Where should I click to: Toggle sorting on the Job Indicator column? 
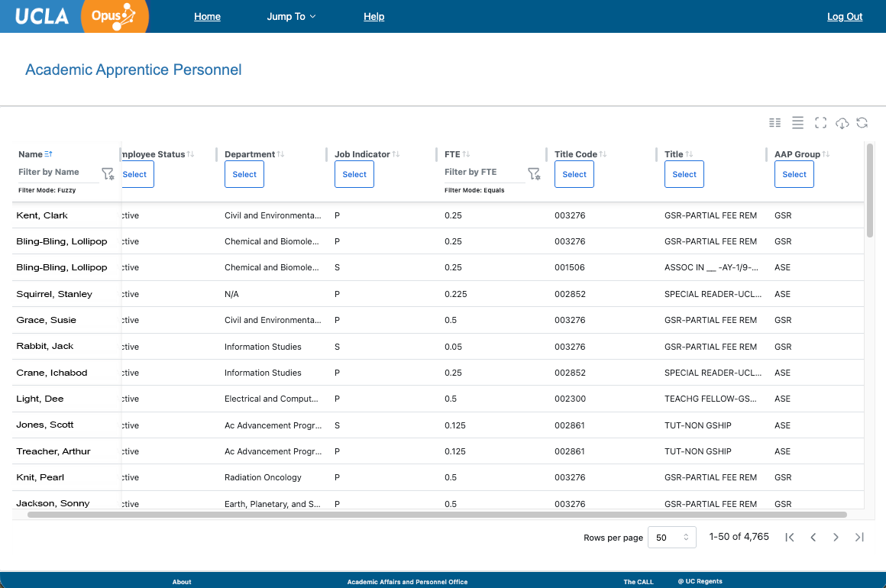pos(394,153)
